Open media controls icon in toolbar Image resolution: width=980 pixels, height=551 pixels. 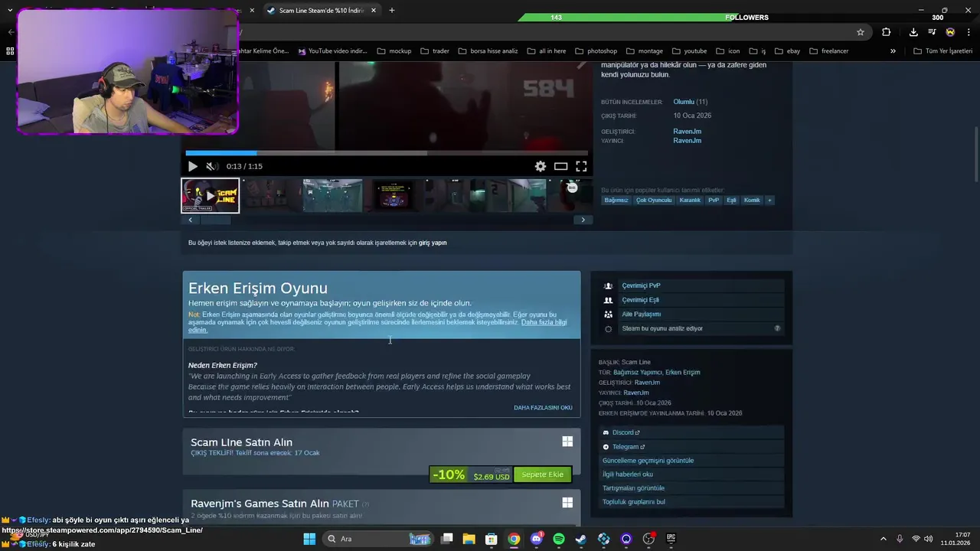tap(932, 32)
